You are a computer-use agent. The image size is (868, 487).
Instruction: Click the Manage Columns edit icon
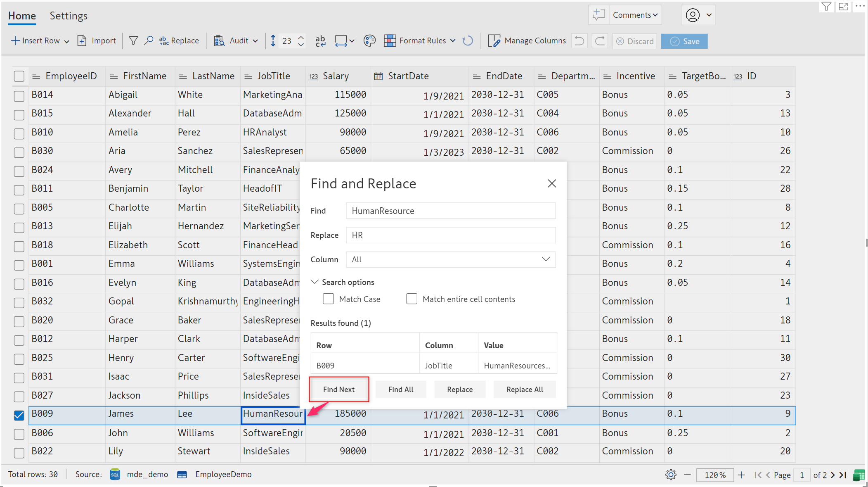pyautogui.click(x=494, y=40)
